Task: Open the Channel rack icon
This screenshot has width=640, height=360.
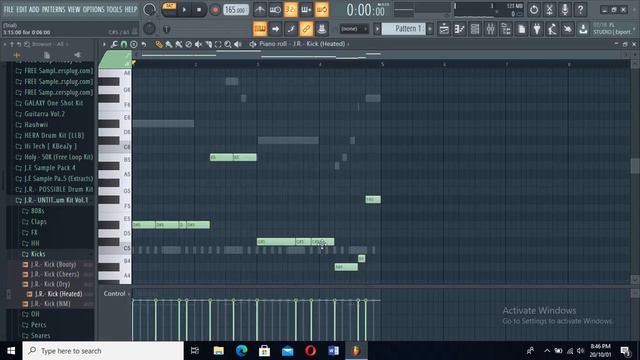Action: [475, 29]
